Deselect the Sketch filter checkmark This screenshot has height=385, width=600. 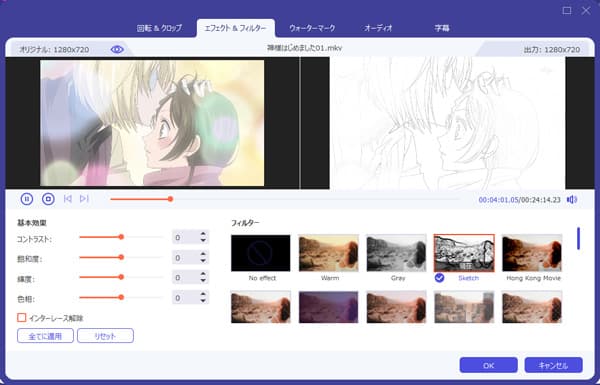pyautogui.click(x=439, y=278)
